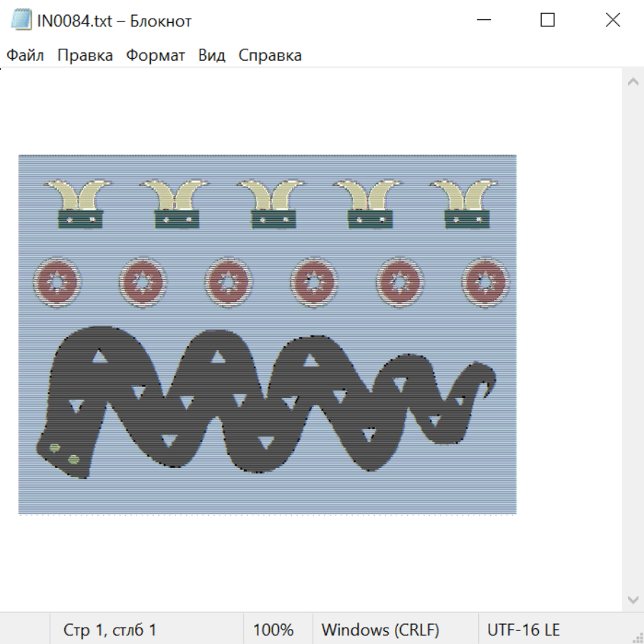Screen dimensions: 644x644
Task: Click the Windows (CRLF) line ending indicator
Action: tap(380, 630)
